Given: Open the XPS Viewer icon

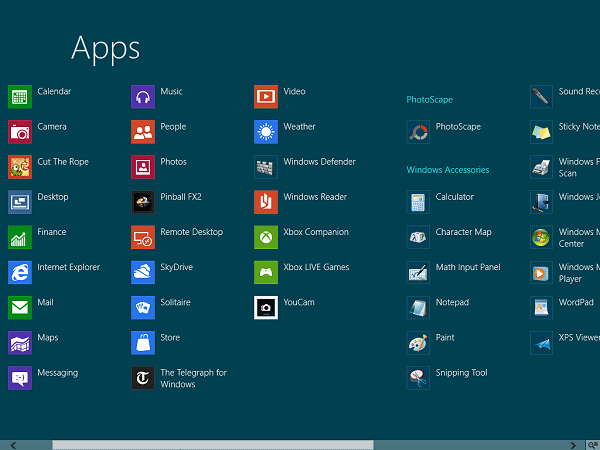Looking at the screenshot, I should [541, 343].
